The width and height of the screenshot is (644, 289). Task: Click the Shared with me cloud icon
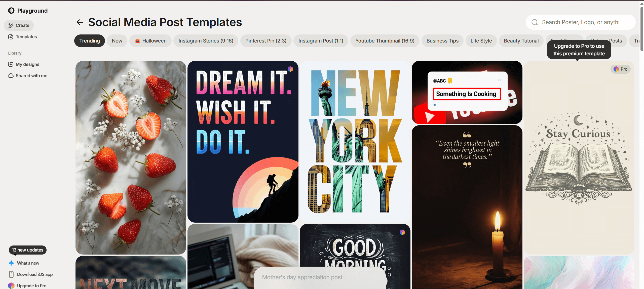pyautogui.click(x=11, y=75)
